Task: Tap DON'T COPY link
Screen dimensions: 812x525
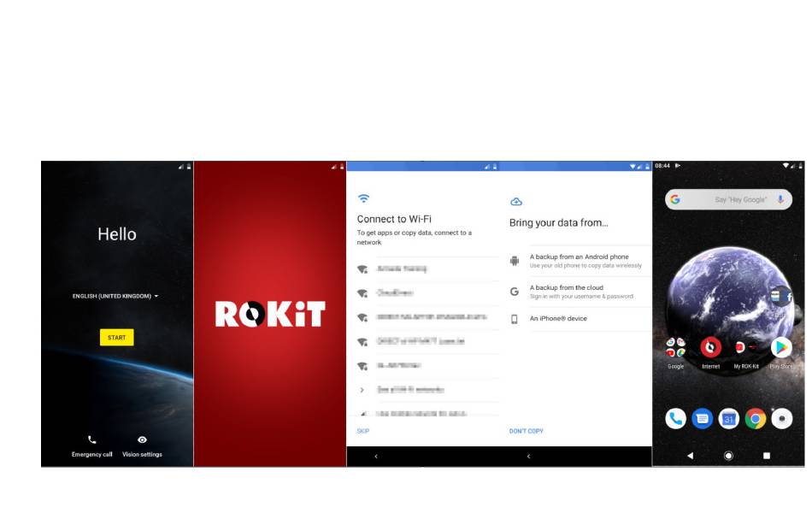Action: (527, 431)
